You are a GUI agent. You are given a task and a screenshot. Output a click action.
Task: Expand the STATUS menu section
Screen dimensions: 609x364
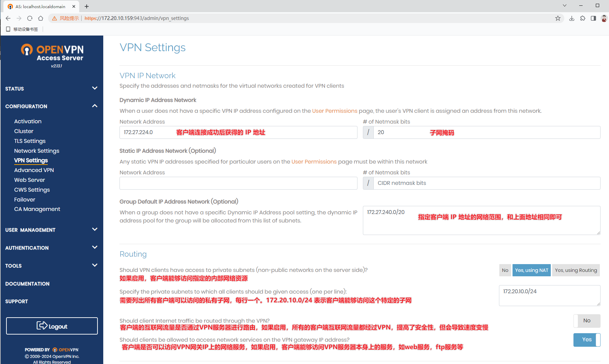pyautogui.click(x=51, y=88)
